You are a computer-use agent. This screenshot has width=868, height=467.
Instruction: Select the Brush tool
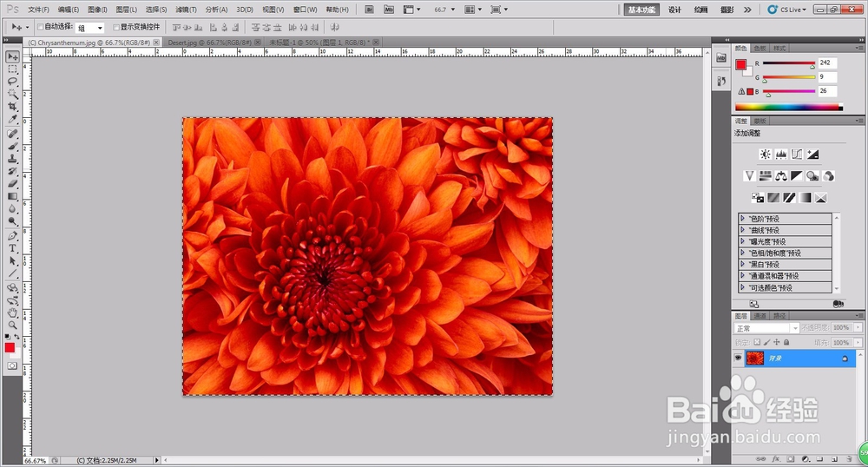(12, 147)
